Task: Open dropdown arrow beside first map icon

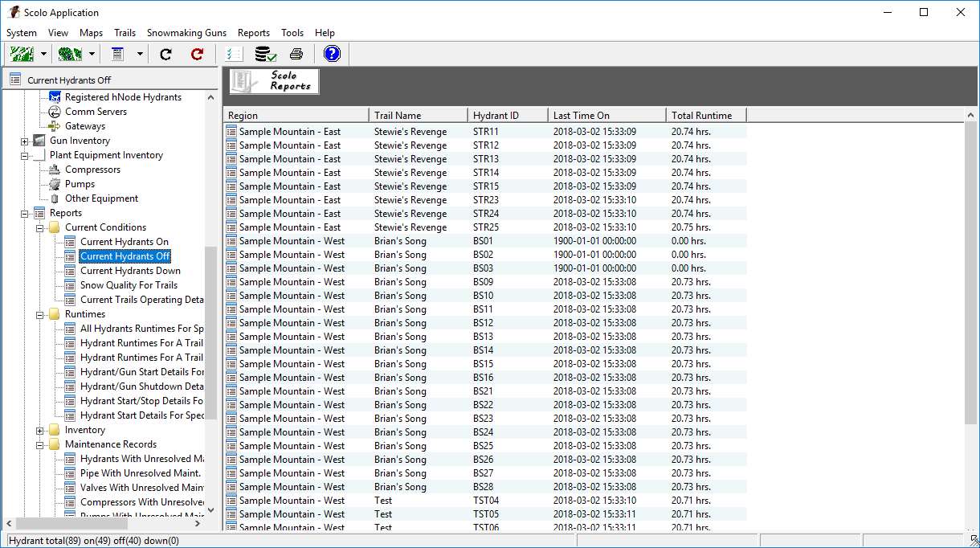Action: point(43,54)
